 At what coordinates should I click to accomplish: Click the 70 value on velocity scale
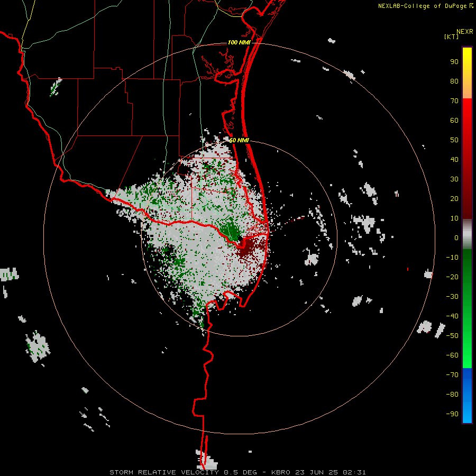pos(454,101)
